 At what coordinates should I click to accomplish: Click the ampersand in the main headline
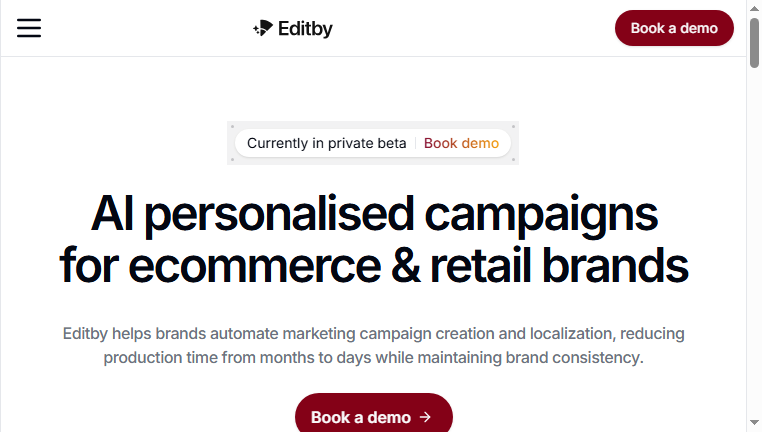click(406, 266)
